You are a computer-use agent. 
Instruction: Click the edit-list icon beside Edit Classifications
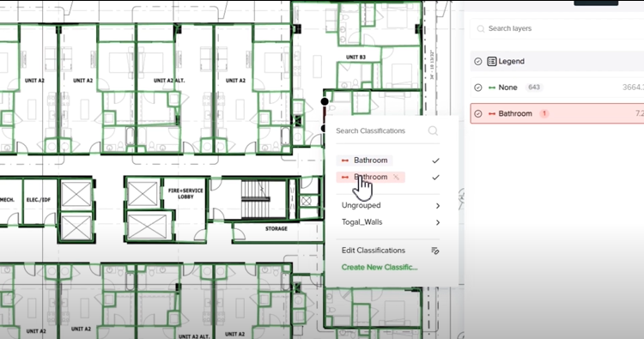click(435, 251)
